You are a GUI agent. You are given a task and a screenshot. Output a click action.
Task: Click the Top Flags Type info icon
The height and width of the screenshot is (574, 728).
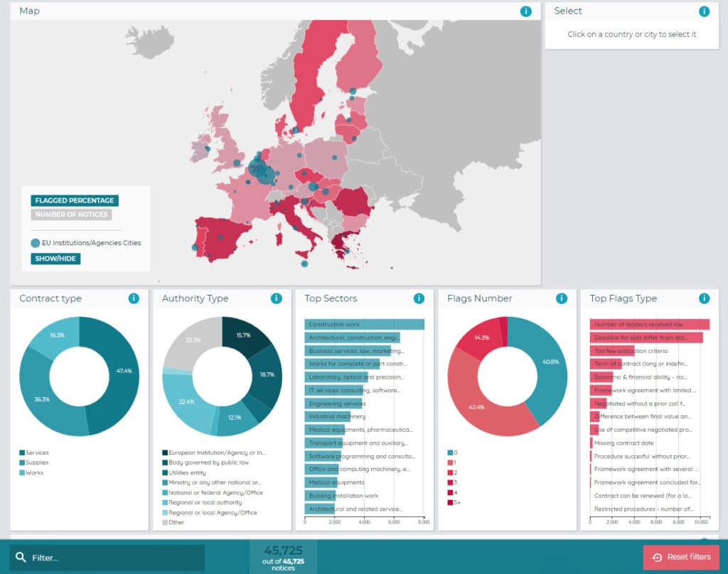click(704, 298)
